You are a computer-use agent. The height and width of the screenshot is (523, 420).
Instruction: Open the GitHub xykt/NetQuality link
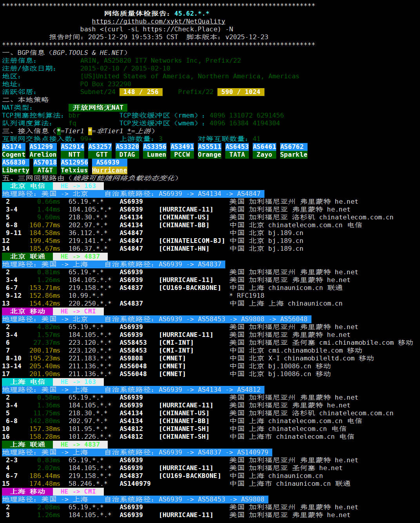pyautogui.click(x=158, y=22)
